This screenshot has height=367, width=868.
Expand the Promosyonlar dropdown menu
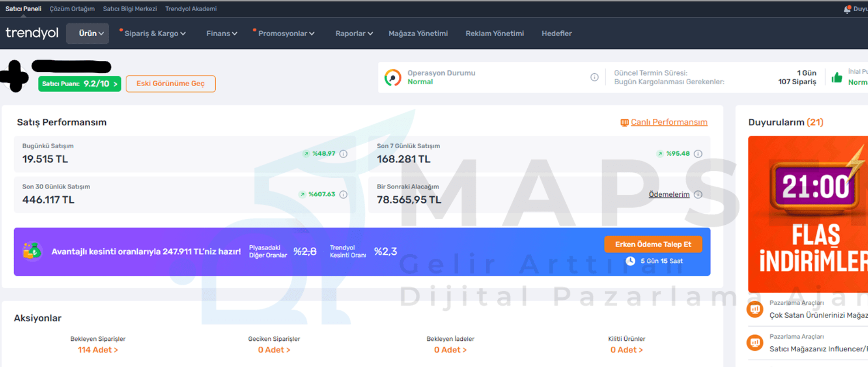coord(286,34)
